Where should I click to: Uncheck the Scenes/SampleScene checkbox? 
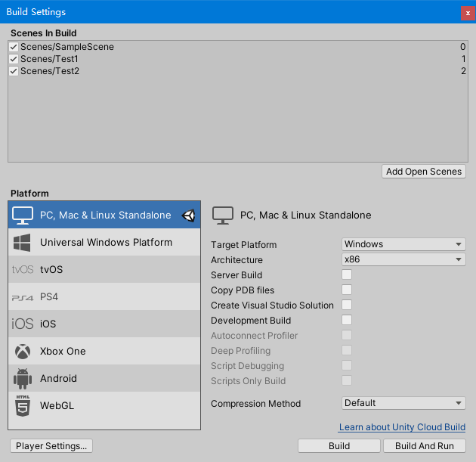click(x=14, y=47)
